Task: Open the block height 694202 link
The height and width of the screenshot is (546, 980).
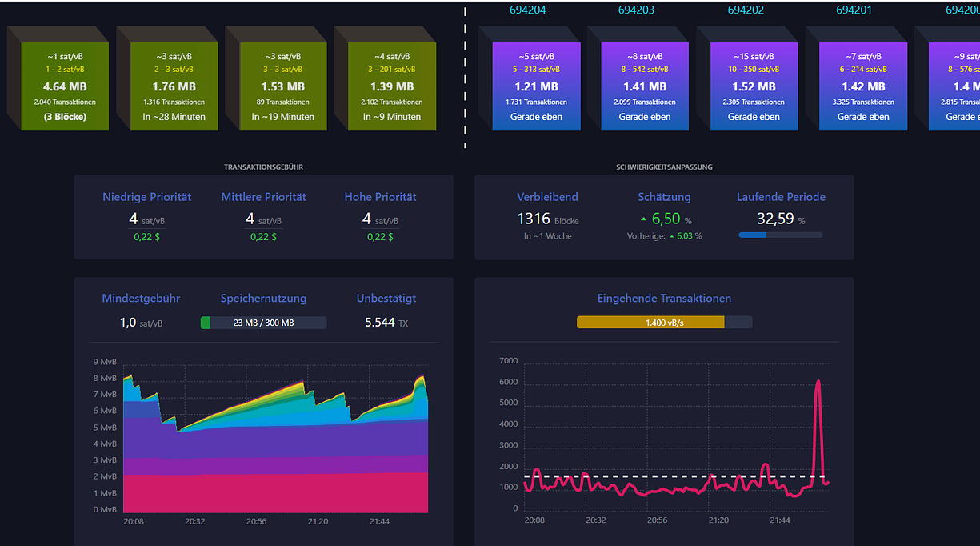Action: [746, 10]
